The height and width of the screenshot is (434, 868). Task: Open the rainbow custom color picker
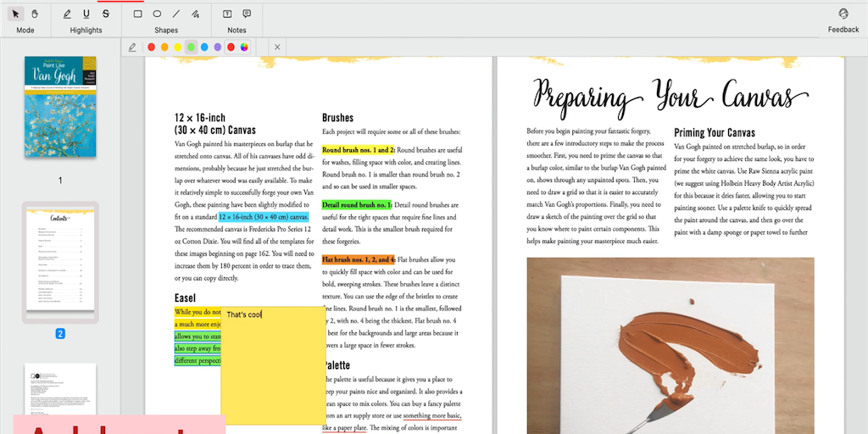click(x=244, y=47)
